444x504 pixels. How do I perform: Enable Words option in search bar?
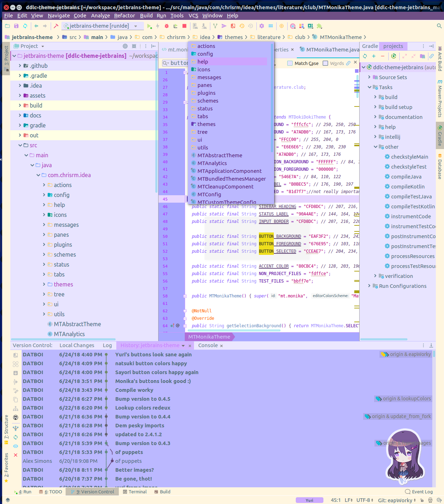(x=325, y=63)
